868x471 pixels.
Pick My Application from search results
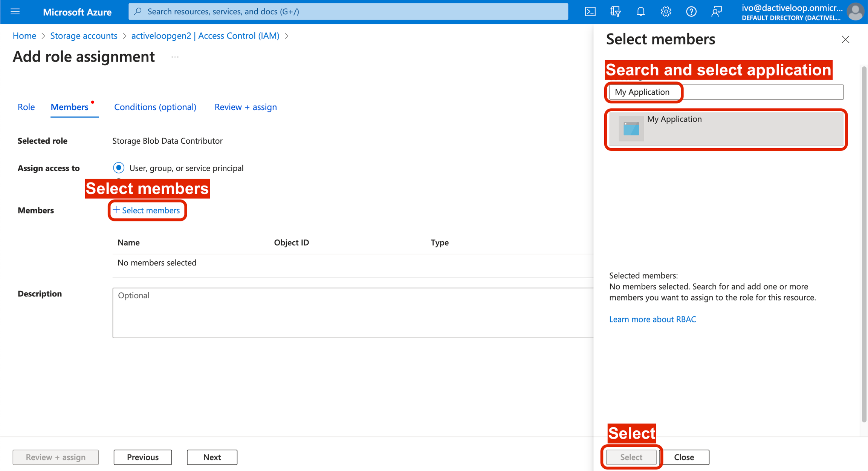(726, 129)
